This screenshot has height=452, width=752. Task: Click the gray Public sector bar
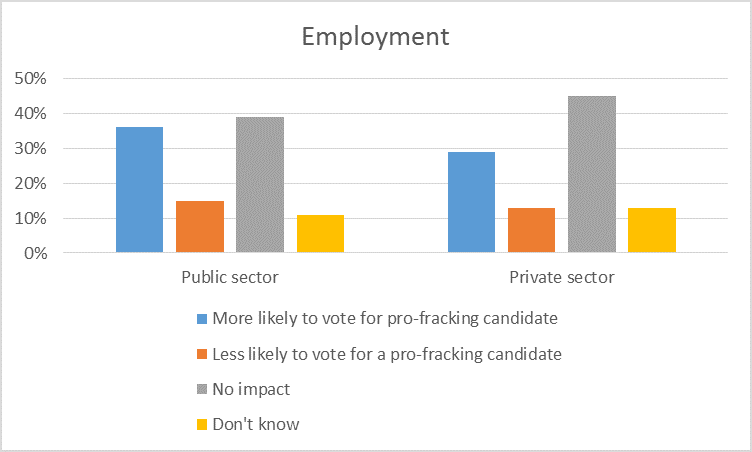260,185
